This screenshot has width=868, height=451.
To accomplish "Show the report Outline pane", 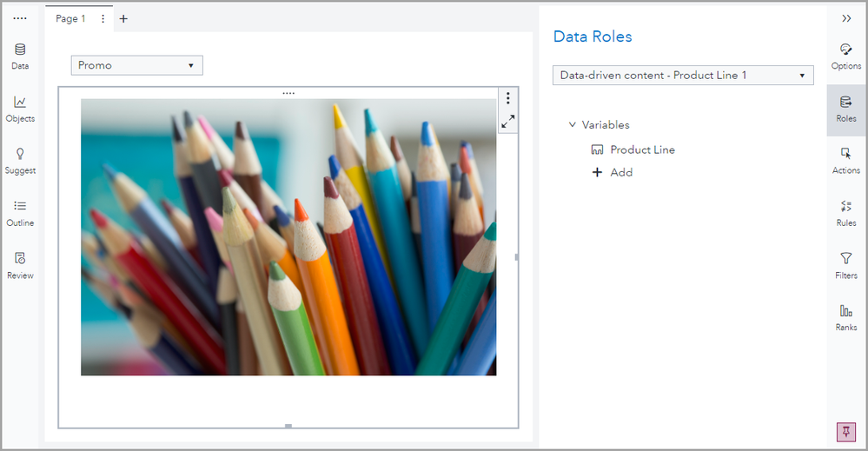I will pyautogui.click(x=20, y=212).
